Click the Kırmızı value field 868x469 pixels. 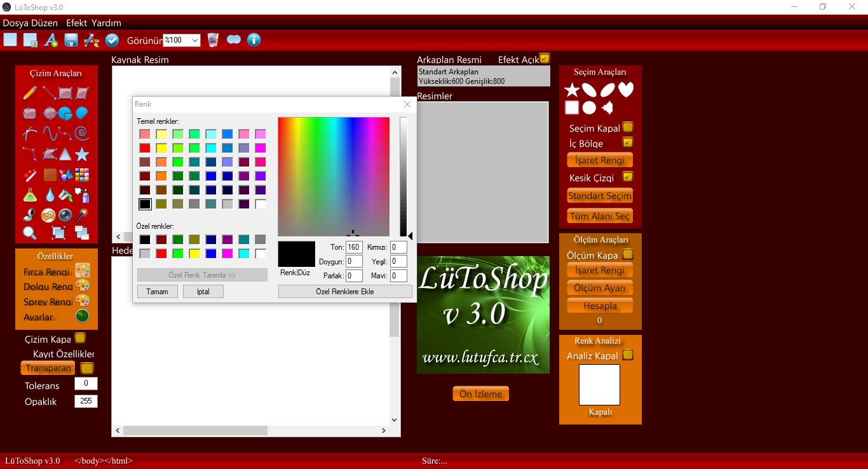[x=398, y=247]
